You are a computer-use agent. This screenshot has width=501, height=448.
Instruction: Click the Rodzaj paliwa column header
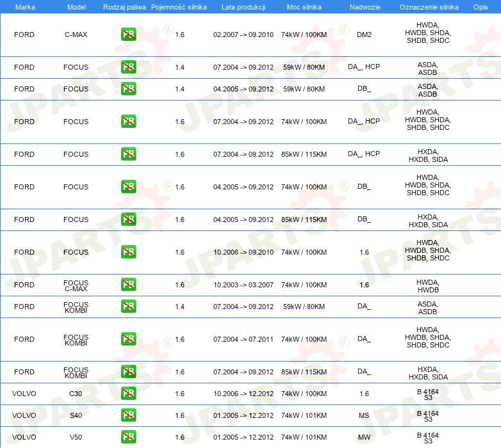124,7
